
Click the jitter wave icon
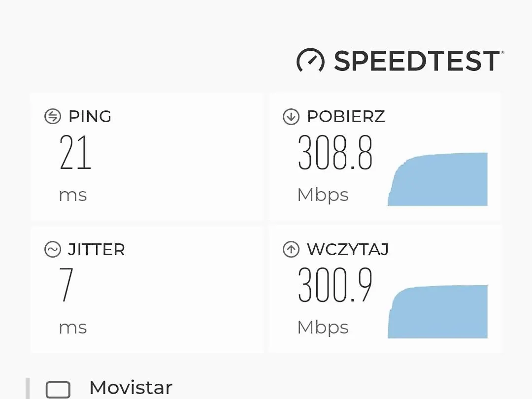tap(53, 249)
